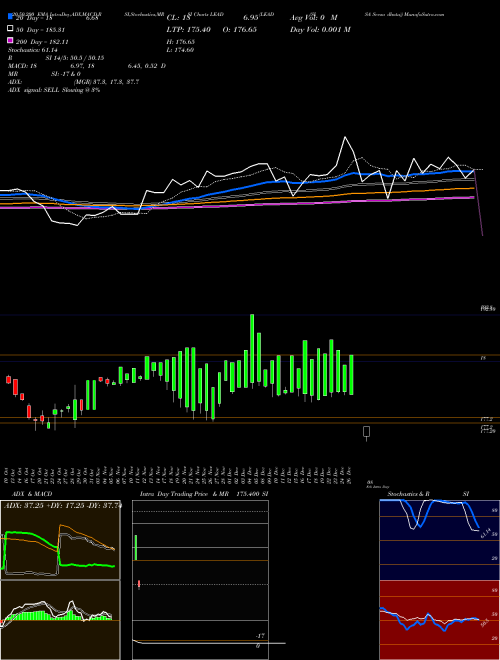
Task: Click the small red candle in the intraday panel
Action: [139, 584]
